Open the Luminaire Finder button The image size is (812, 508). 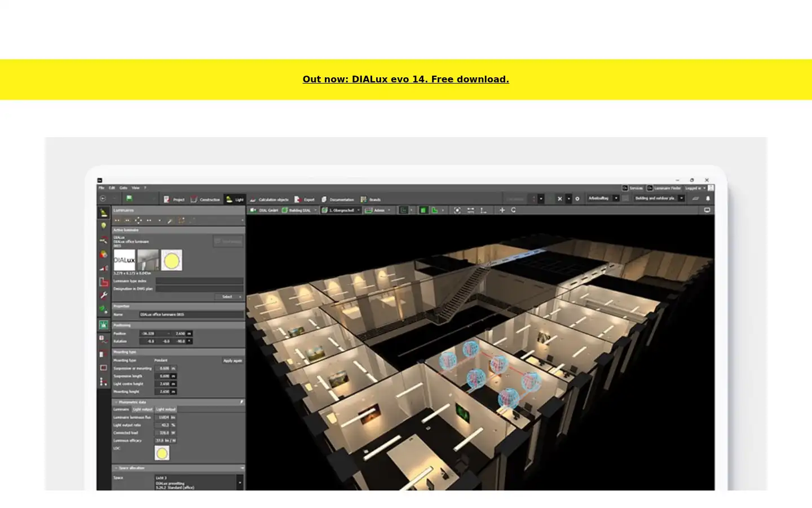click(664, 188)
